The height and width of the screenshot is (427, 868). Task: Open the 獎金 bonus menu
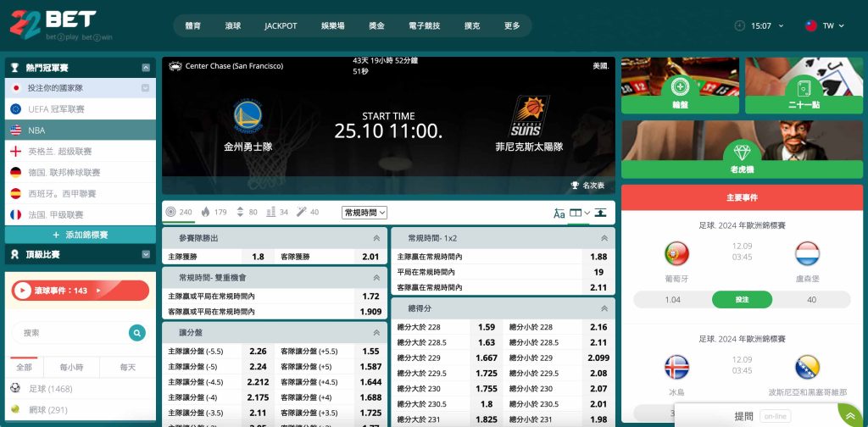pos(377,25)
